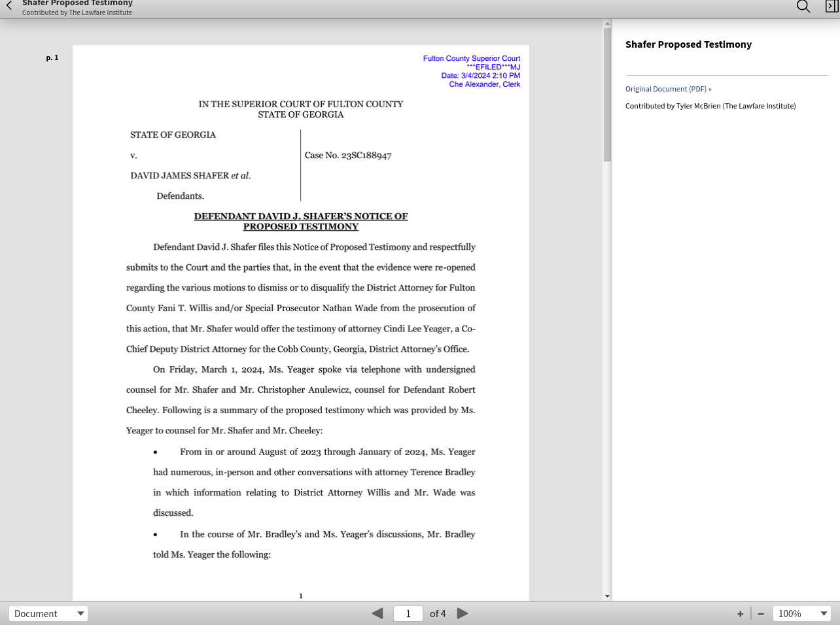Image resolution: width=840 pixels, height=625 pixels.
Task: Click 'Che Alexander, Clerk' text
Action: tap(485, 84)
